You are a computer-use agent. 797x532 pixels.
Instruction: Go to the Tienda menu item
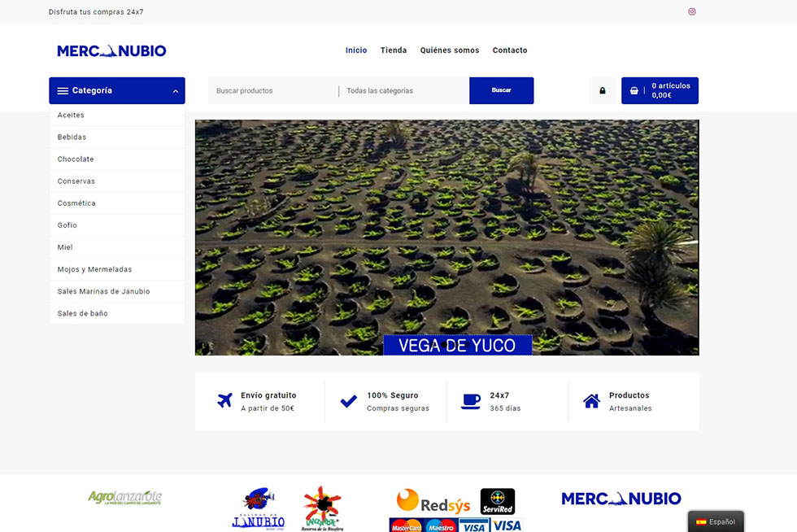click(x=394, y=50)
